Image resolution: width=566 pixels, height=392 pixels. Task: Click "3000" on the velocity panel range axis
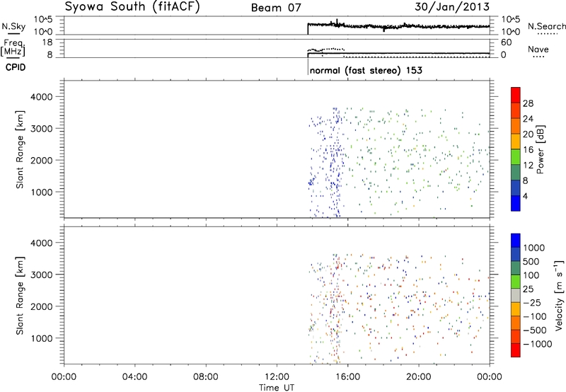[x=42, y=275]
